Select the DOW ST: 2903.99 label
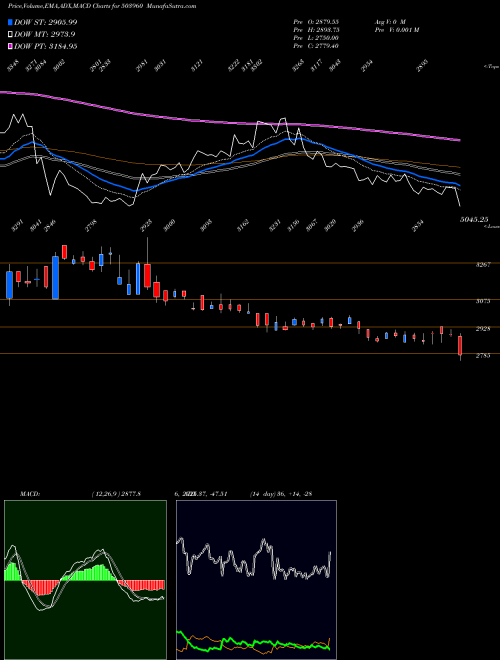Screen dimensions: 500x660 point(45,22)
